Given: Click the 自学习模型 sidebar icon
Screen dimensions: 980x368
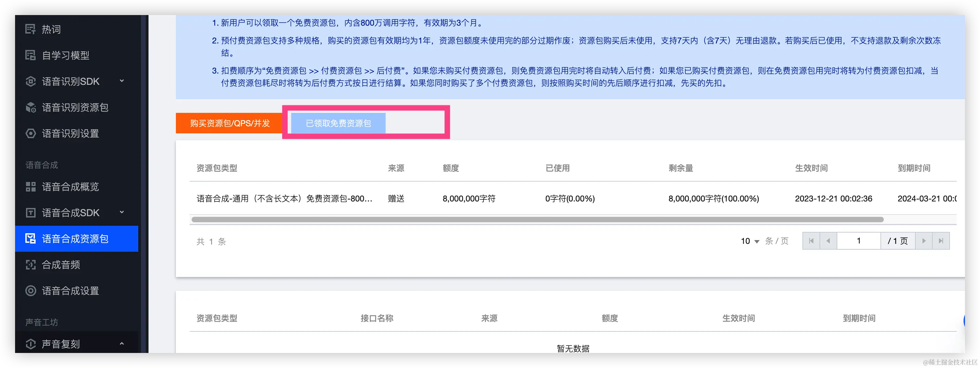Looking at the screenshot, I should 30,55.
